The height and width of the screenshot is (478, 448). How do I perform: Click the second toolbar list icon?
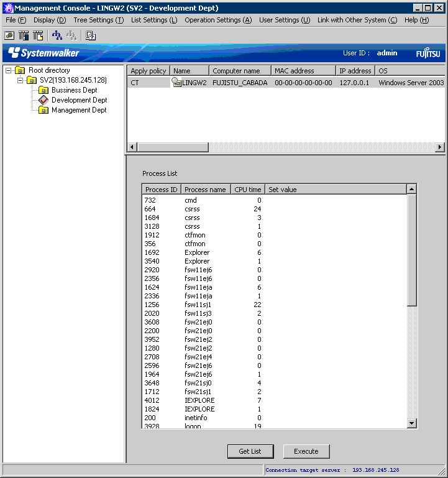click(x=24, y=35)
